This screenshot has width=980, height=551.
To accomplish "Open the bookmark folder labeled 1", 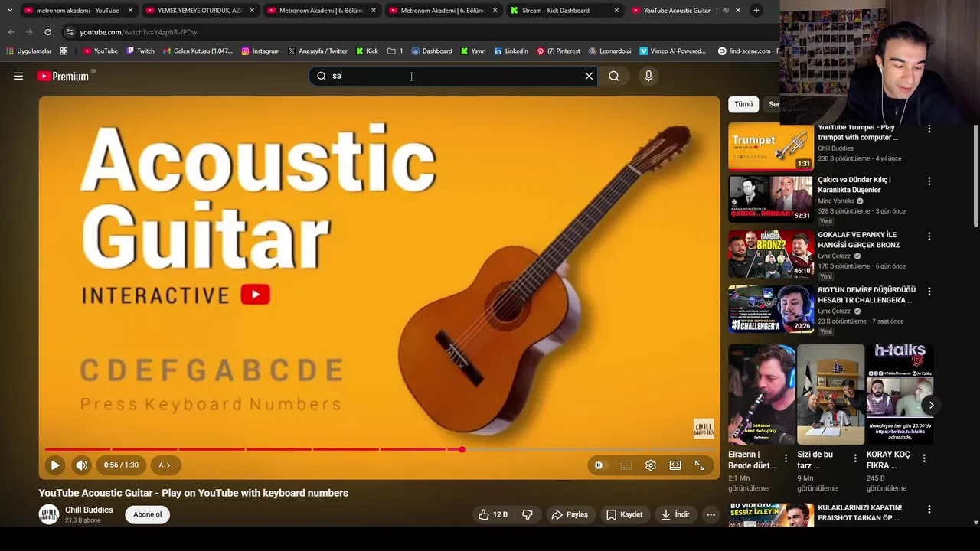I will point(395,51).
